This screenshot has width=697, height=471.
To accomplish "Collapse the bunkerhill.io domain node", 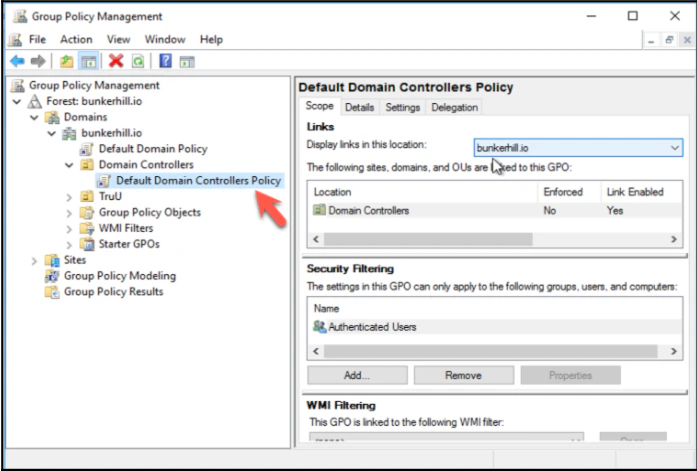I will coord(52,133).
